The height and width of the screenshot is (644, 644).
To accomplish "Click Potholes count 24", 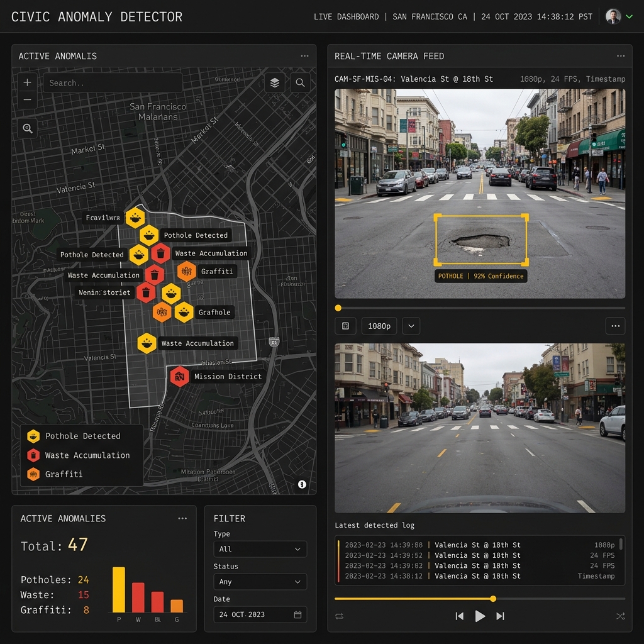I will pyautogui.click(x=84, y=579).
